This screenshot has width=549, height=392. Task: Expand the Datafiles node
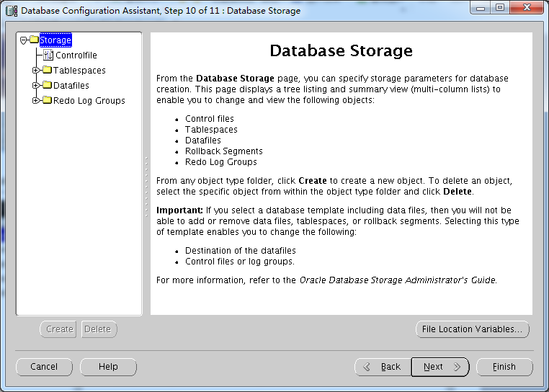(35, 86)
